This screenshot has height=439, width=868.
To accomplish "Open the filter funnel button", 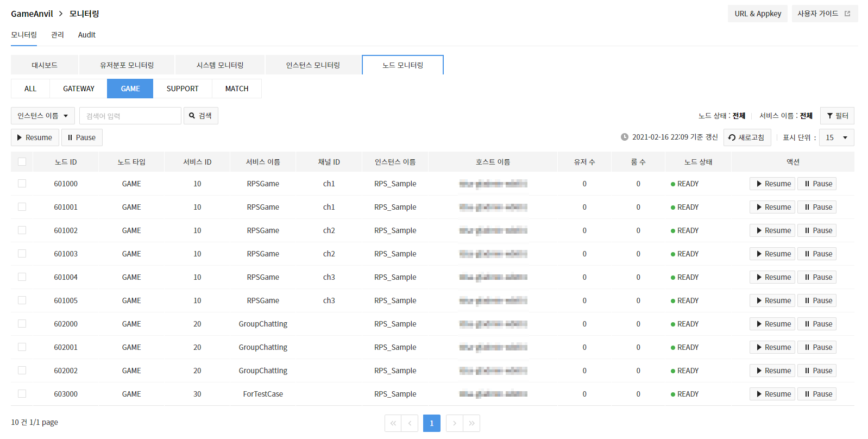I will (x=837, y=116).
